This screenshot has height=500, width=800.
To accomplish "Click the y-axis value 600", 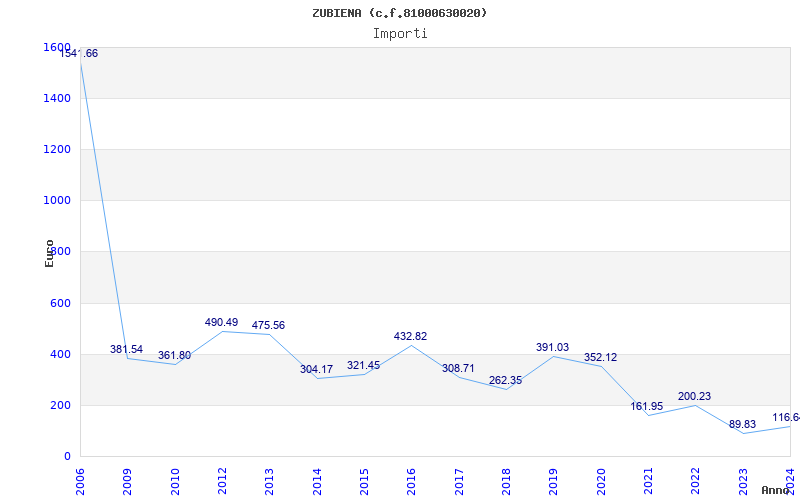I will tap(61, 304).
